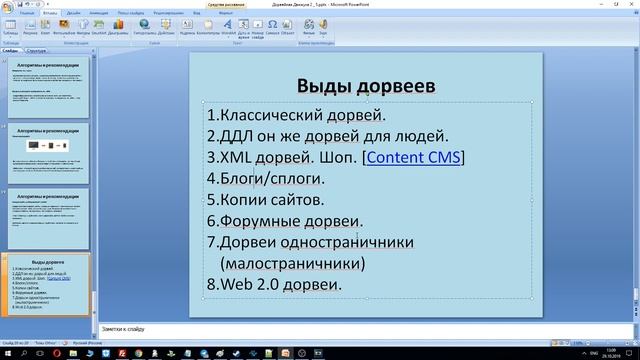640x360 pixels.
Task: Insert a text box (Надпись)
Action: pyautogui.click(x=187, y=28)
